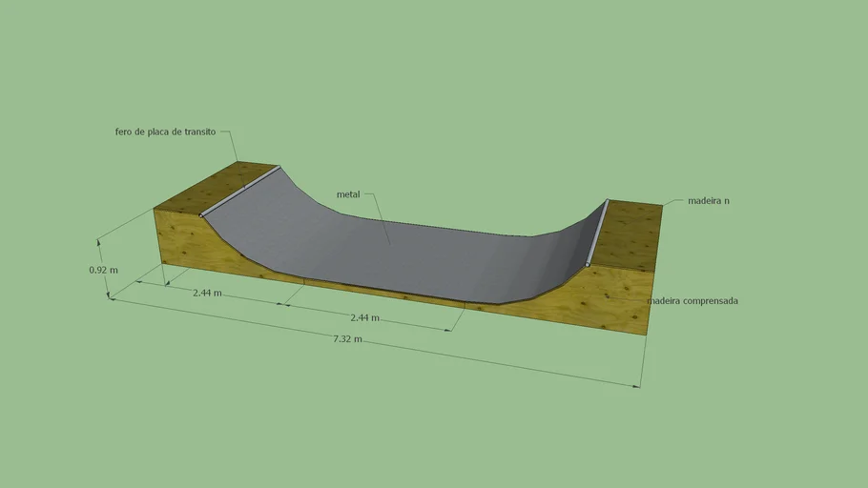Select the 'madeira comprensada' annotation
This screenshot has width=868, height=488.
coord(692,301)
